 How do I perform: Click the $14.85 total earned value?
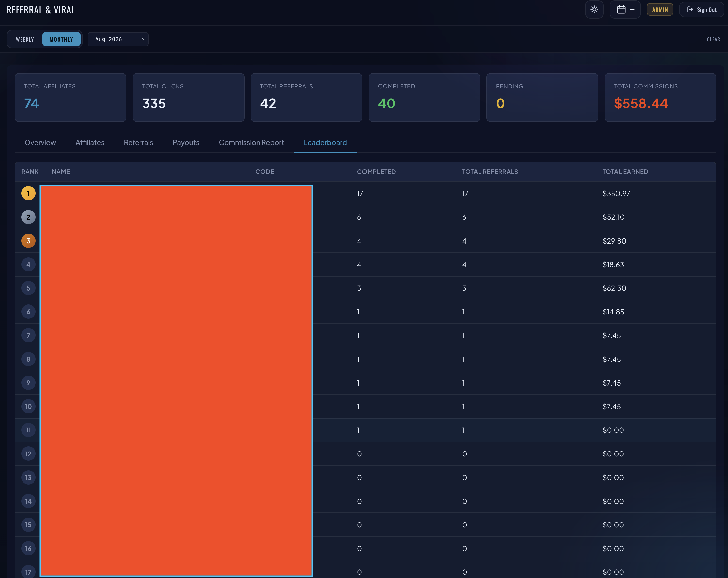[613, 312]
